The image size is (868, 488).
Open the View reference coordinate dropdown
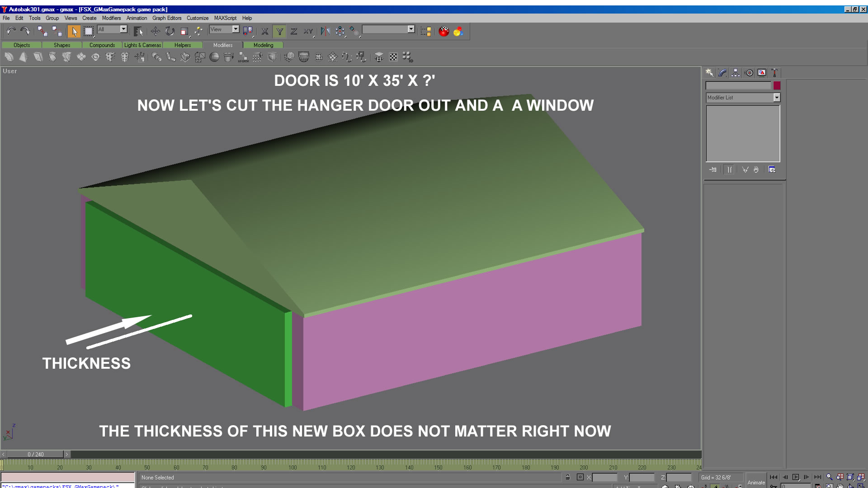click(236, 29)
